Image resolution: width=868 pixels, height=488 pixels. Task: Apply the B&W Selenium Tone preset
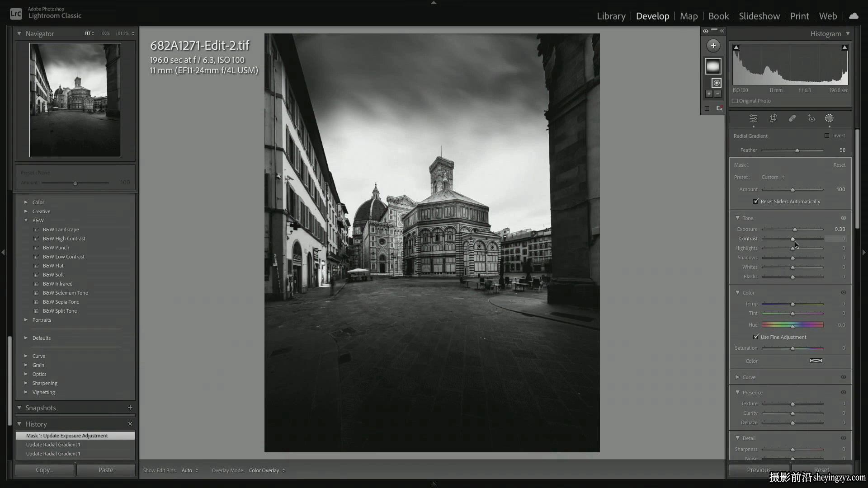(65, 293)
